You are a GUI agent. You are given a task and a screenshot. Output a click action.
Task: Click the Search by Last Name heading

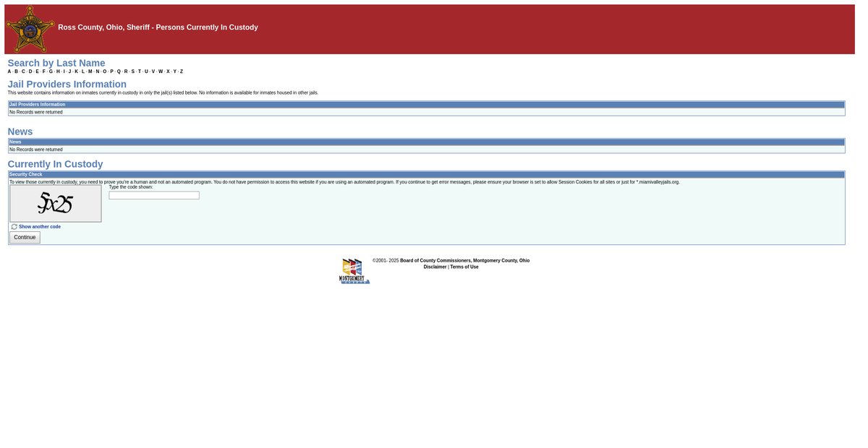tap(56, 63)
